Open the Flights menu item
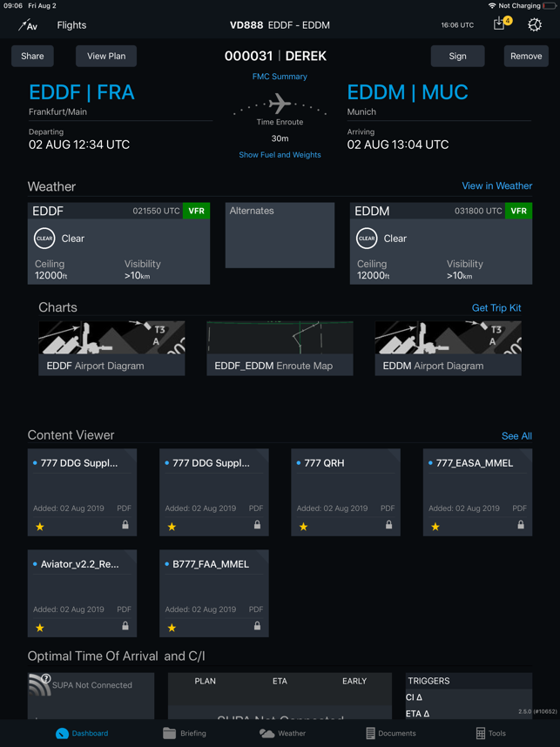Screen dimensions: 560x747 pyautogui.click(x=71, y=25)
